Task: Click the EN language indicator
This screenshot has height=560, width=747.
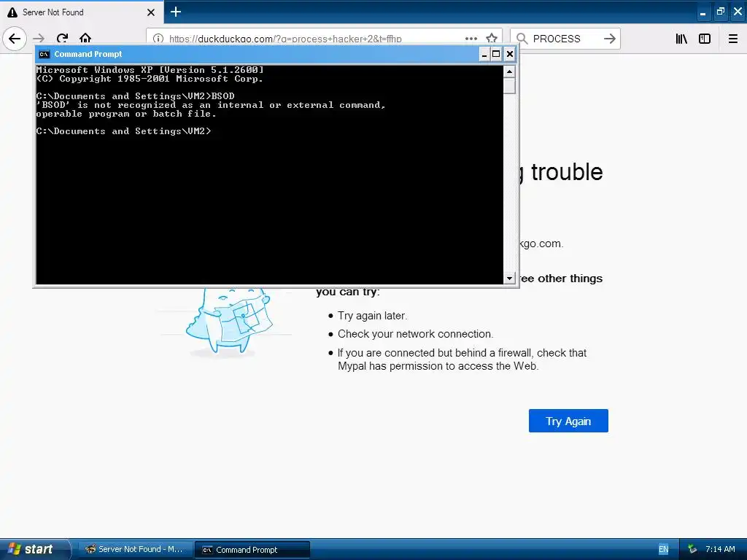Action: click(663, 550)
